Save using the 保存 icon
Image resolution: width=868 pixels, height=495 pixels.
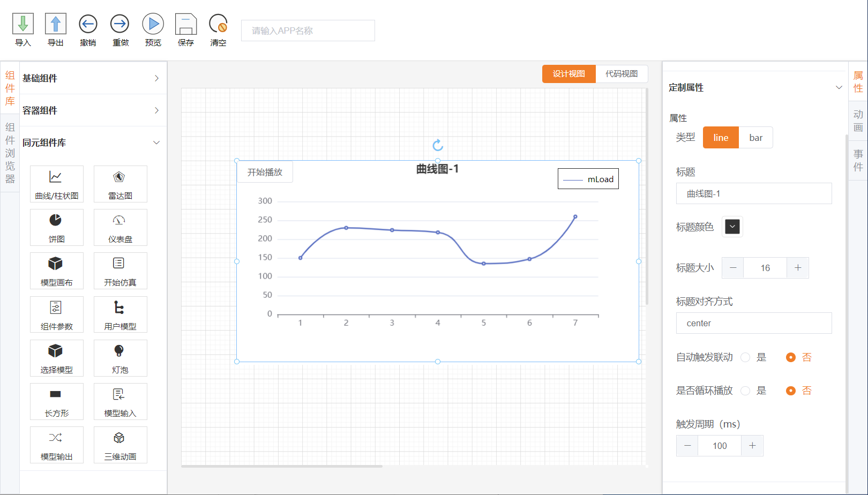click(186, 24)
